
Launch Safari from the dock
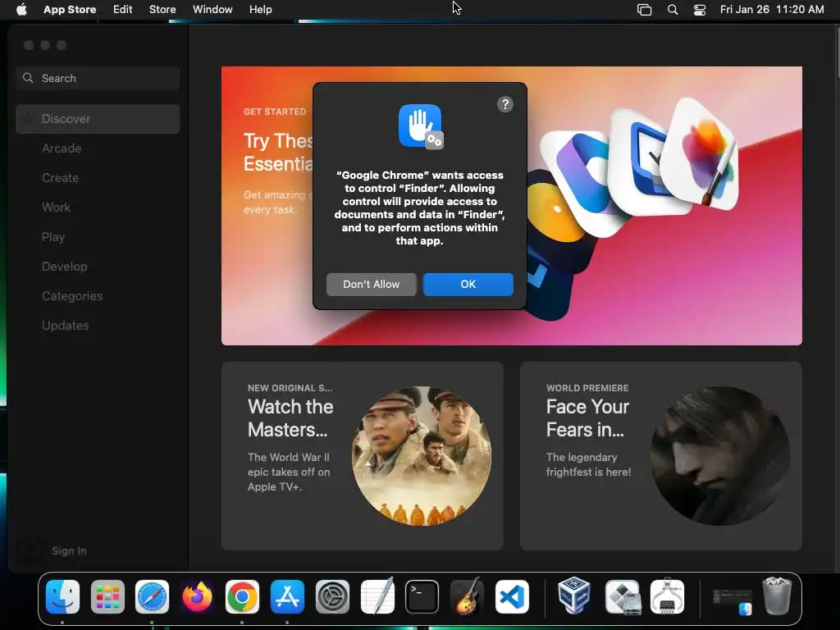coord(152,597)
